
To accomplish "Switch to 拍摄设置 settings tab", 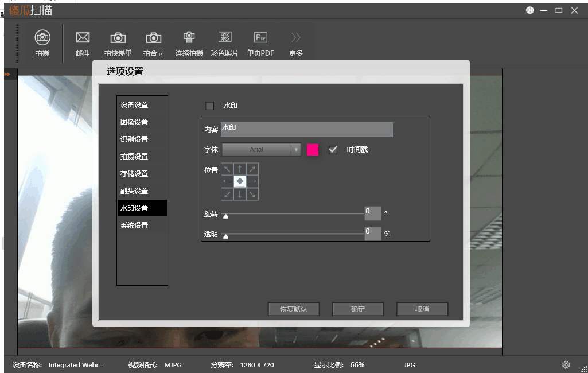I will (142, 157).
